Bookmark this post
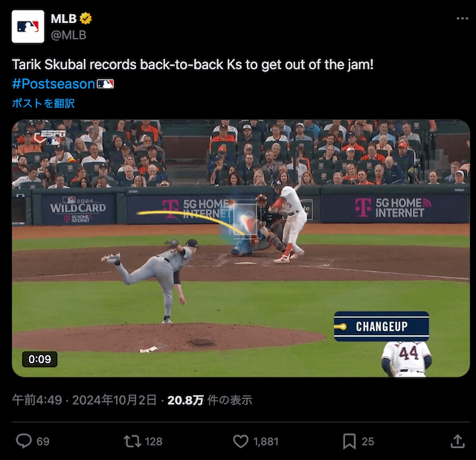 coord(350,441)
